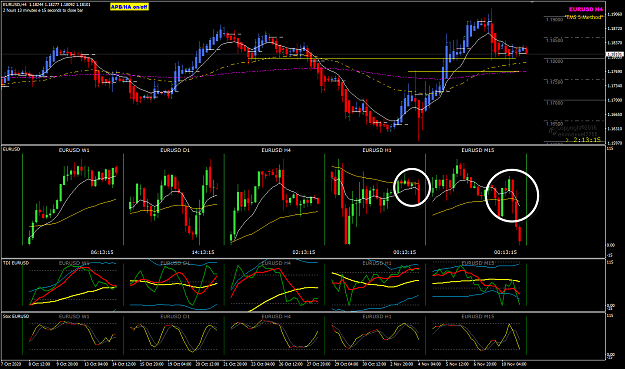This screenshot has width=625, height=369.
Task: Click the 10 Nov 04:00 time axis label
Action: click(515, 364)
